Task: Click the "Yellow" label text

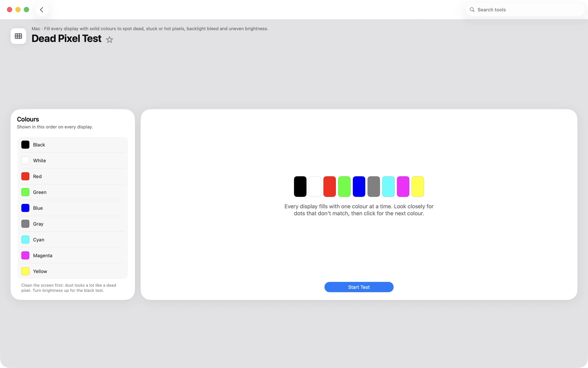Action: click(x=40, y=271)
